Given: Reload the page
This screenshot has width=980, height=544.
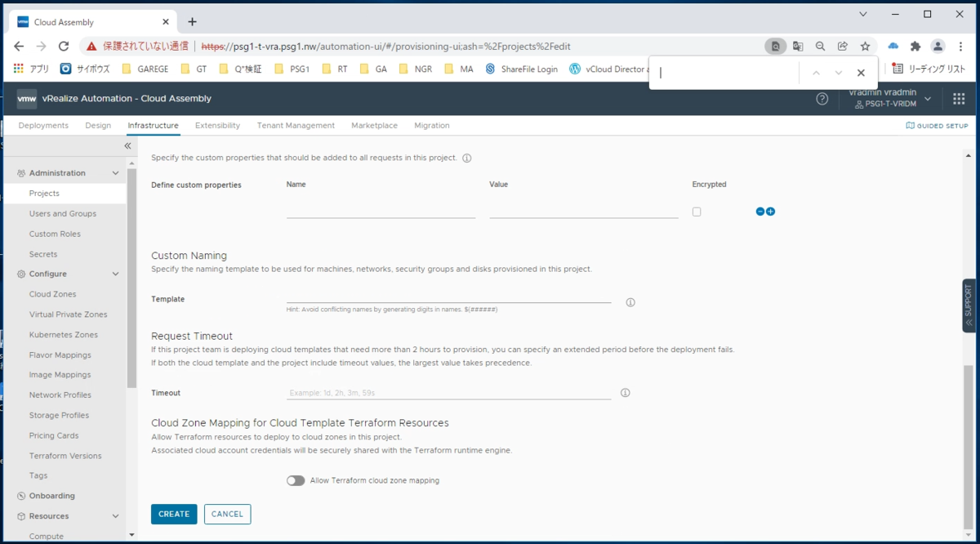Looking at the screenshot, I should click(64, 47).
